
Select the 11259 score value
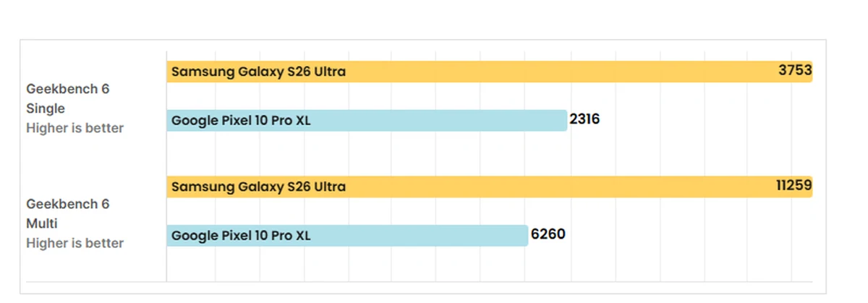point(793,186)
